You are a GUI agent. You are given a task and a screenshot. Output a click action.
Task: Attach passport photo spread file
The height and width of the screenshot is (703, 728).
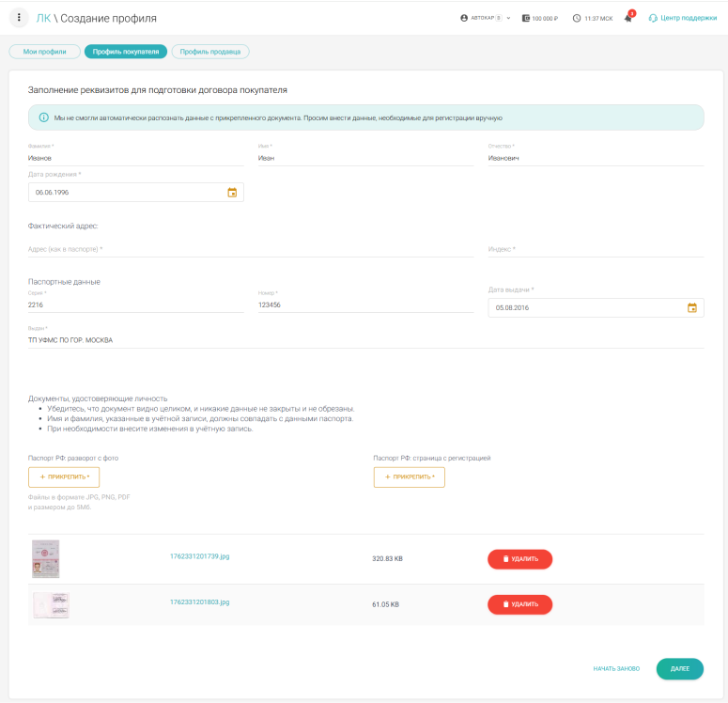pos(64,477)
